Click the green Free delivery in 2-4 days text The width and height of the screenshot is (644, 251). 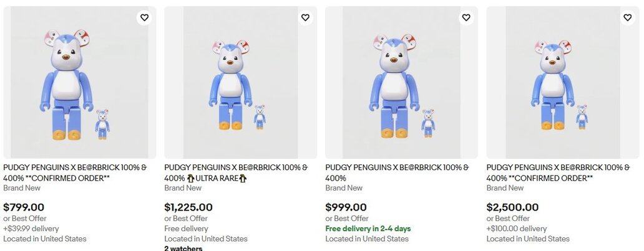[368, 229]
